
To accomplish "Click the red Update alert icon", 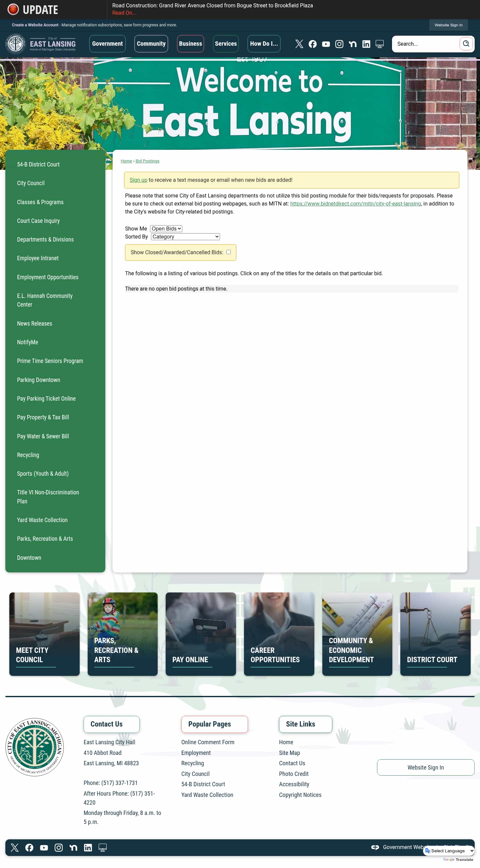I will click(13, 9).
